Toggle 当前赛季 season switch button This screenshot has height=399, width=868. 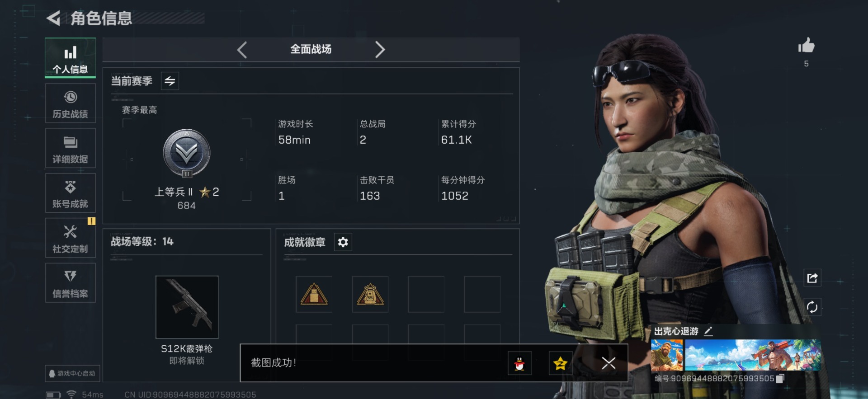170,81
